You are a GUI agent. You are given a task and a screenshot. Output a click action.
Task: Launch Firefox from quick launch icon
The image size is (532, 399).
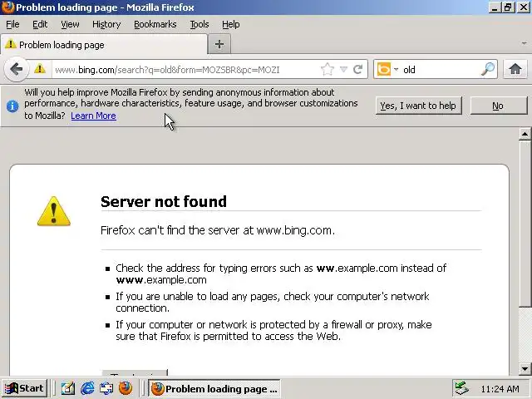[x=126, y=388]
